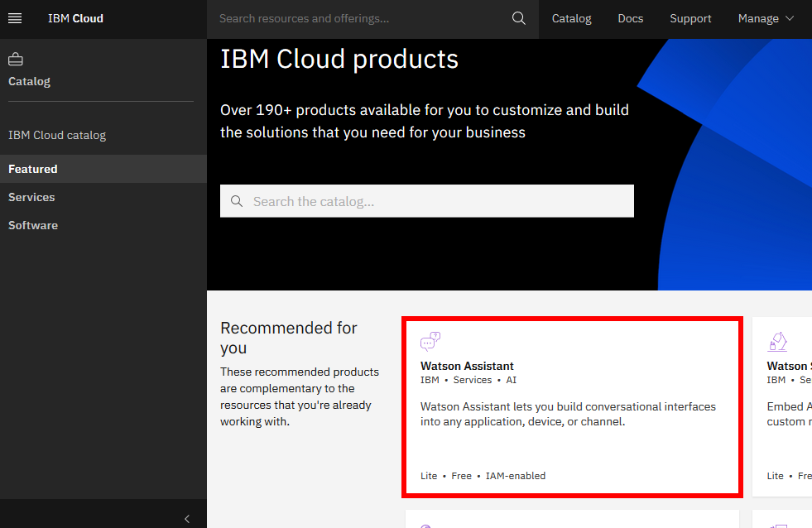
Task: Click 'Lite • Free • IAM-enabled' text on Watson Assistant
Action: [483, 476]
